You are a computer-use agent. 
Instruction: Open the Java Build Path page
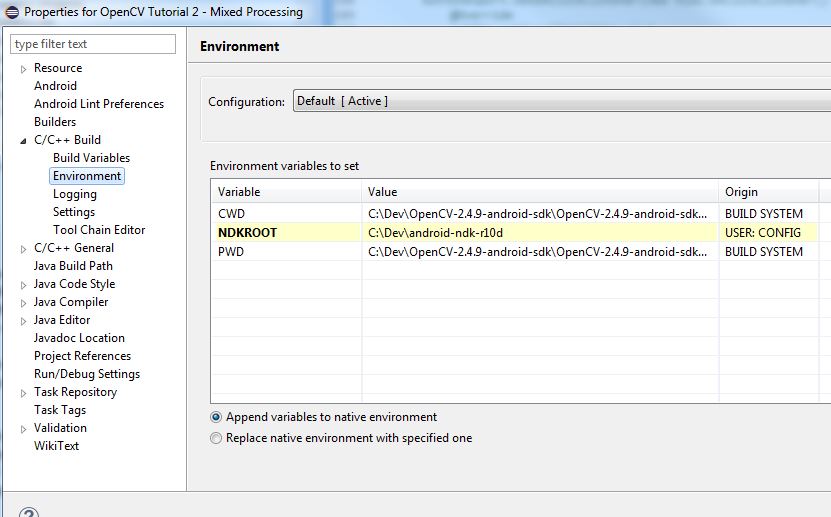coord(73,266)
